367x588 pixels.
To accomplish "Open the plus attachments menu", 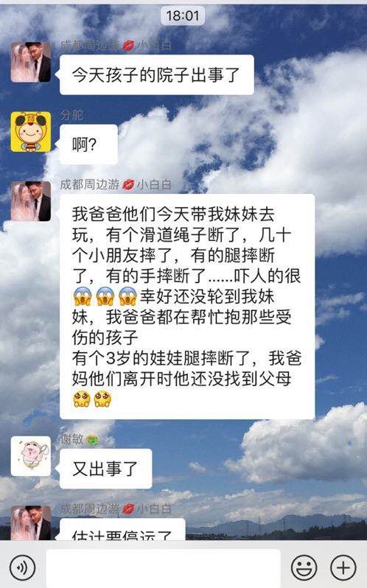I will pyautogui.click(x=343, y=568).
